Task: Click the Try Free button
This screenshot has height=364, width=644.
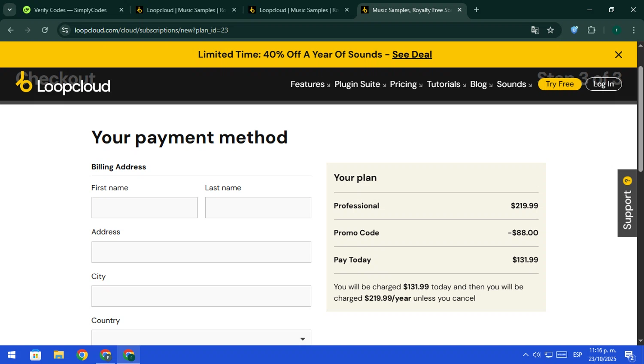Action: (559, 84)
